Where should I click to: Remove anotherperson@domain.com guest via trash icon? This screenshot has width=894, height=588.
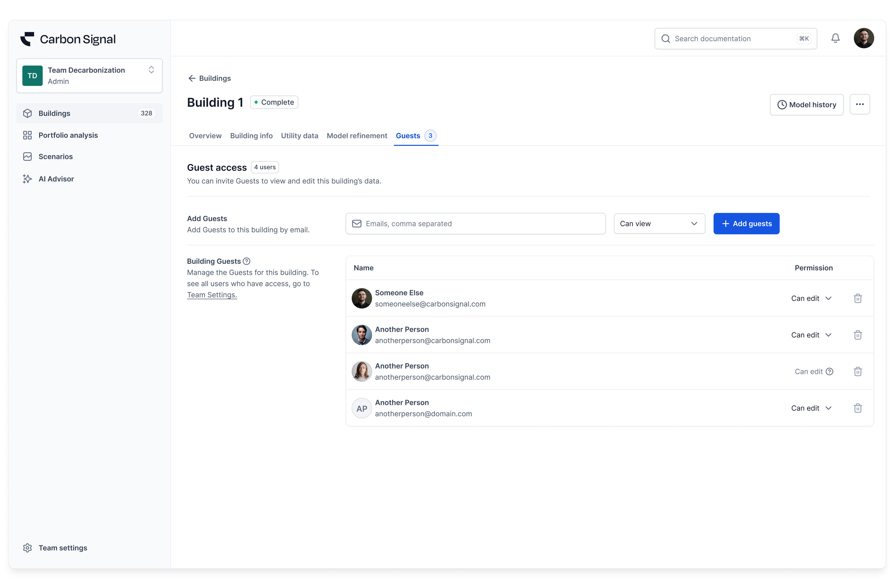[858, 408]
